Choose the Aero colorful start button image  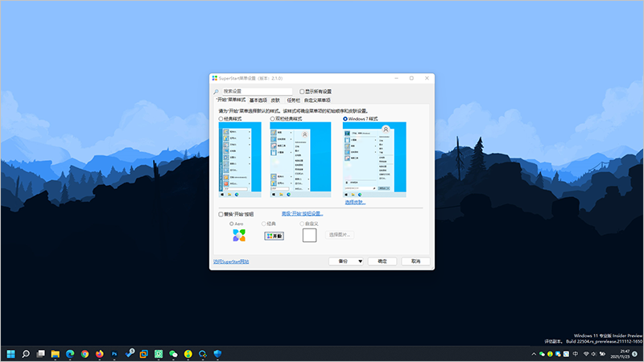(x=239, y=235)
